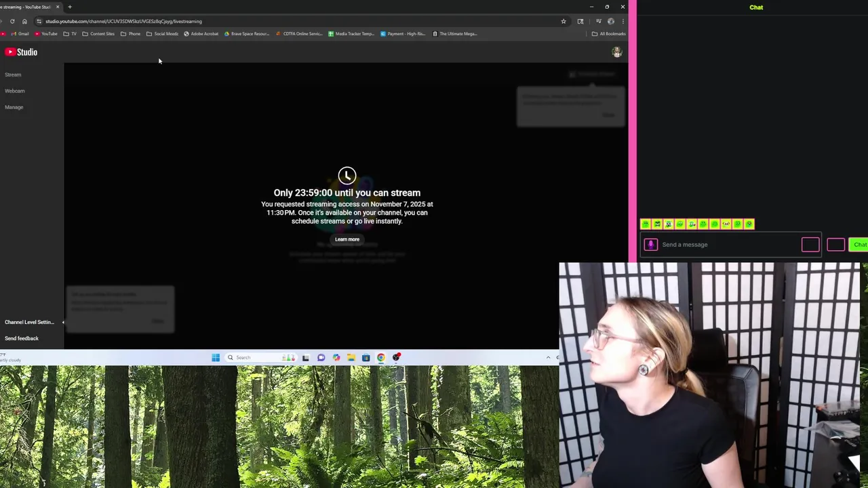Viewport: 868px width, 488px height.
Task: Show hidden tray icons chevron on taskbar
Action: pos(548,357)
